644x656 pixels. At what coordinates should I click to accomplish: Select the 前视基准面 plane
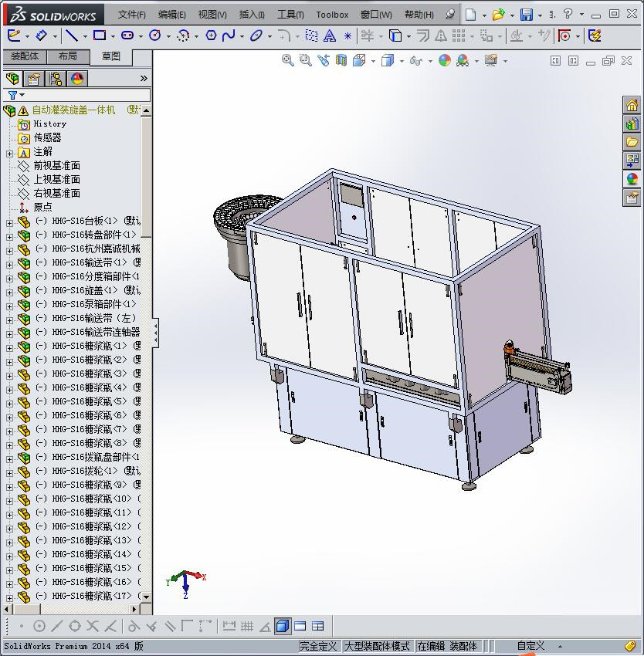point(56,166)
